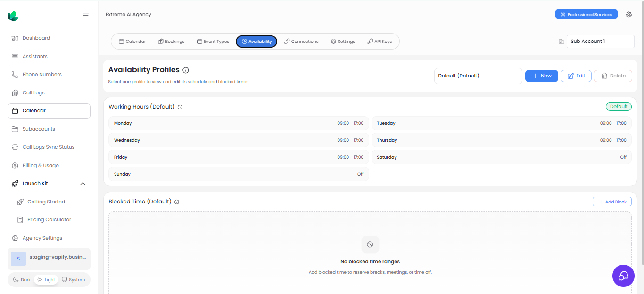Switch to the Event Types tab
Screen dimensions: 644x294
point(213,42)
